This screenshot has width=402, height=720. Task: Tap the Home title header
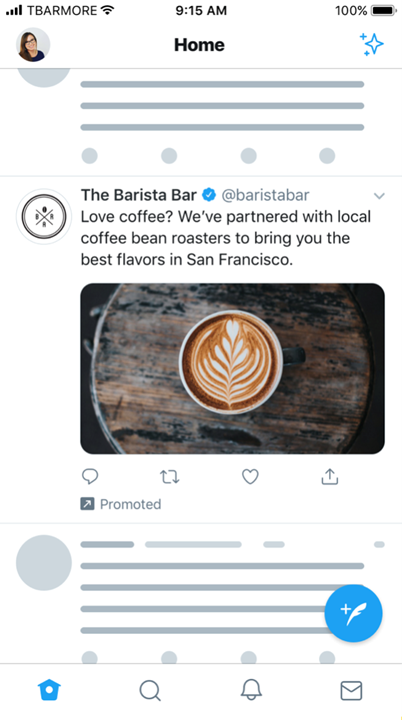tap(199, 45)
